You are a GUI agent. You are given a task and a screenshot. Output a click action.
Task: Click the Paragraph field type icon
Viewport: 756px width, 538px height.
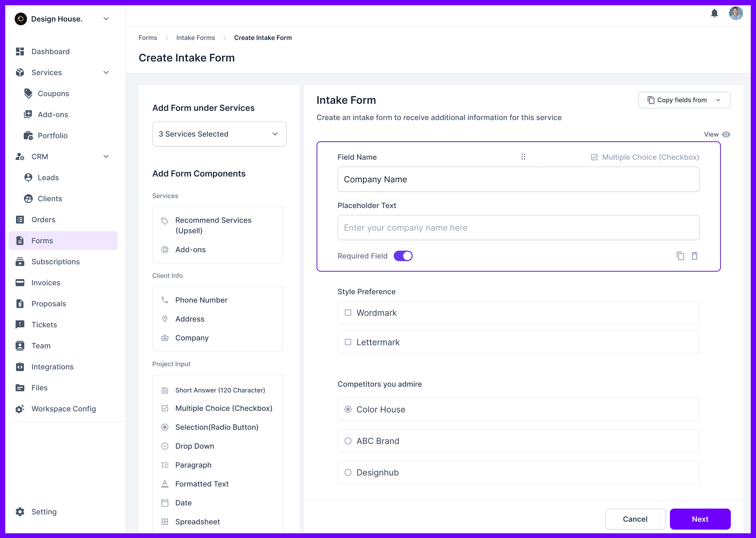(165, 465)
